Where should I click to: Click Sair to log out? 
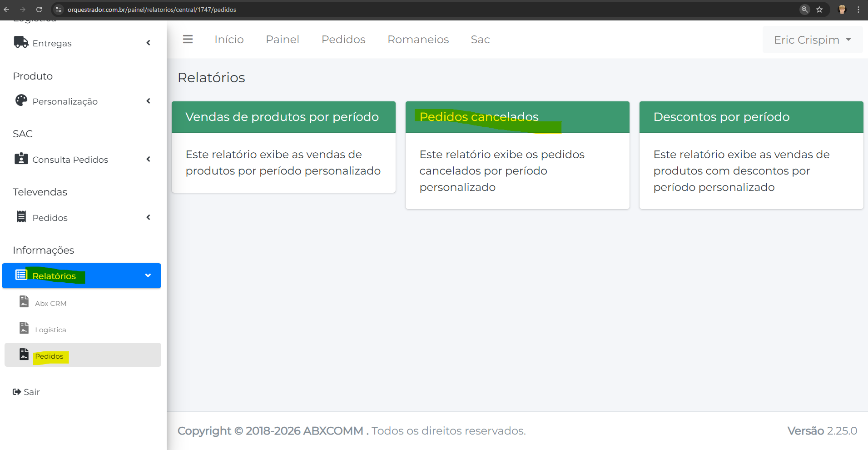[x=27, y=392]
